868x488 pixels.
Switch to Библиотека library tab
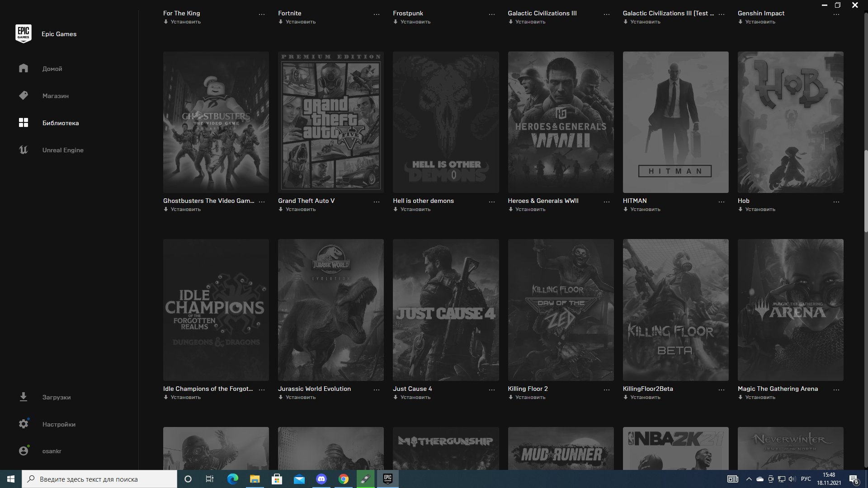61,123
